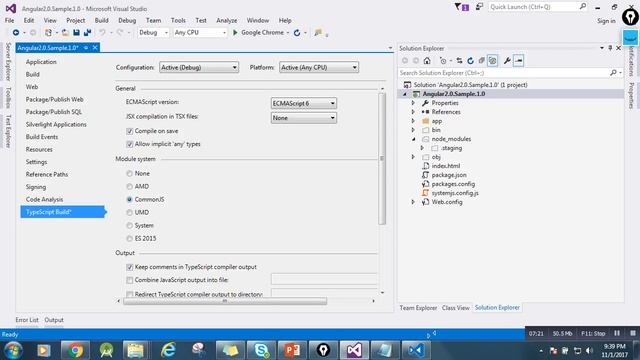Viewport: 640px width, 360px height.
Task: Select None module system radio button
Action: (129, 173)
